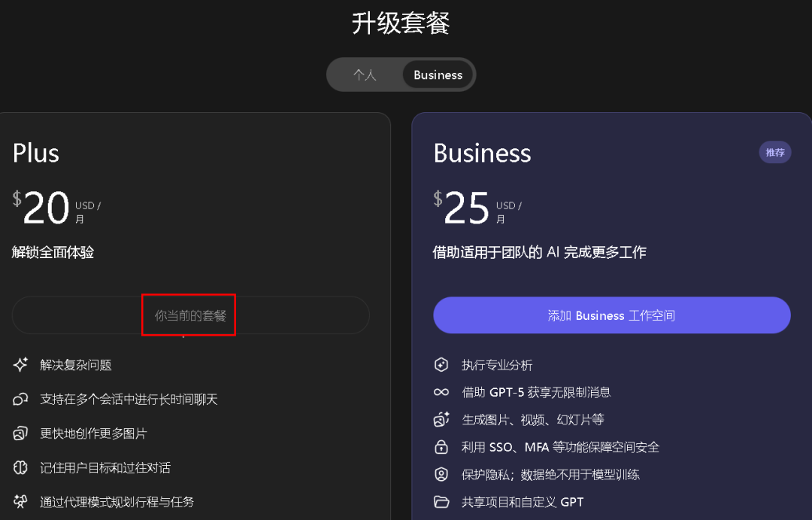Click 记住用户目标和过往对话 feature text

[105, 467]
